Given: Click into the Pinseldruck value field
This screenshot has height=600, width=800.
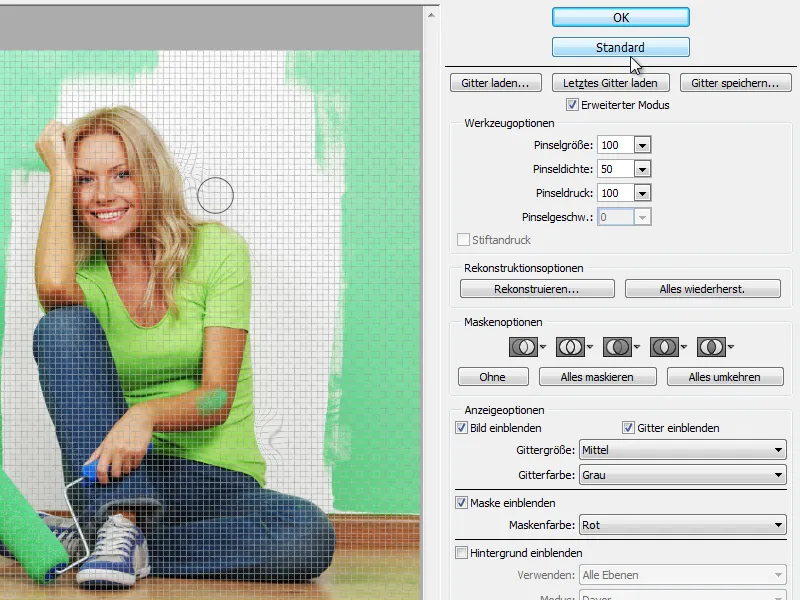Looking at the screenshot, I should [616, 193].
